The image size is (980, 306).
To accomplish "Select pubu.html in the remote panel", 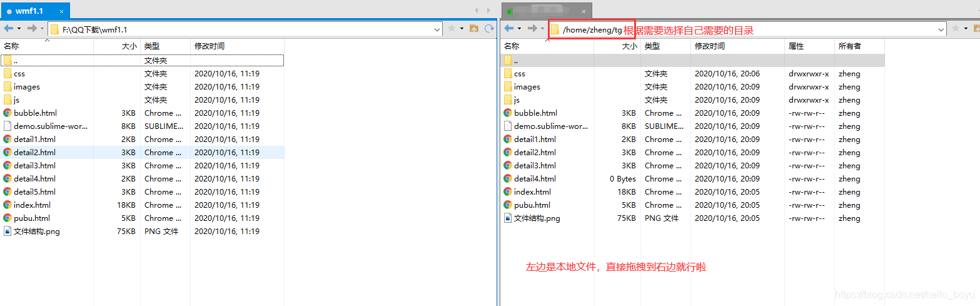I will [x=693, y=205].
